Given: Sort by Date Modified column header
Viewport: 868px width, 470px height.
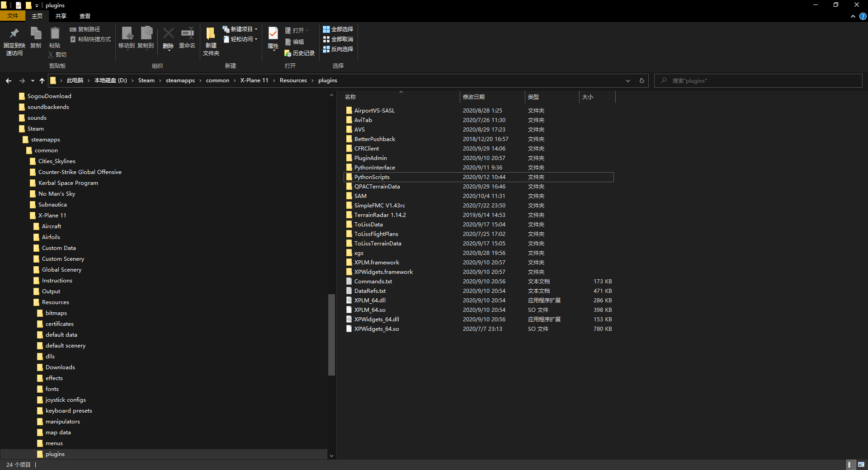Looking at the screenshot, I should click(x=492, y=97).
